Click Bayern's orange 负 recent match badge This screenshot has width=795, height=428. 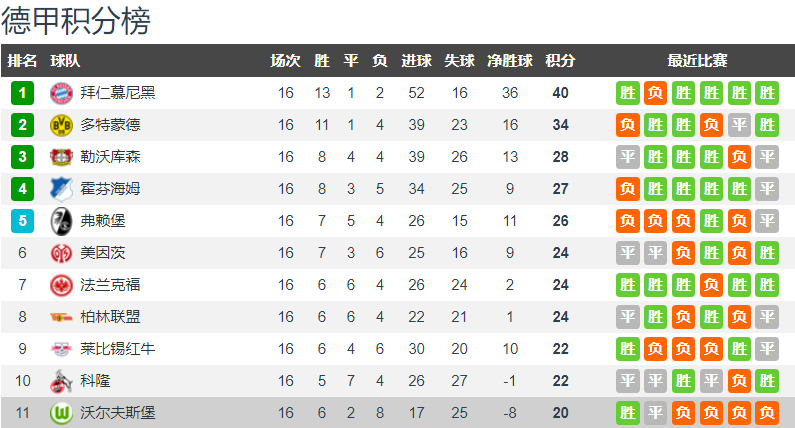click(656, 93)
